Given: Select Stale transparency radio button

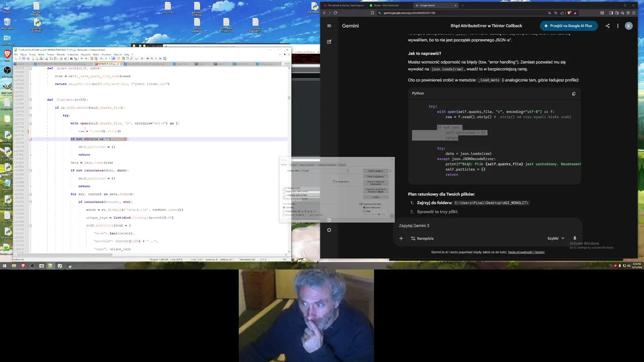Looking at the screenshot, I should tap(364, 211).
